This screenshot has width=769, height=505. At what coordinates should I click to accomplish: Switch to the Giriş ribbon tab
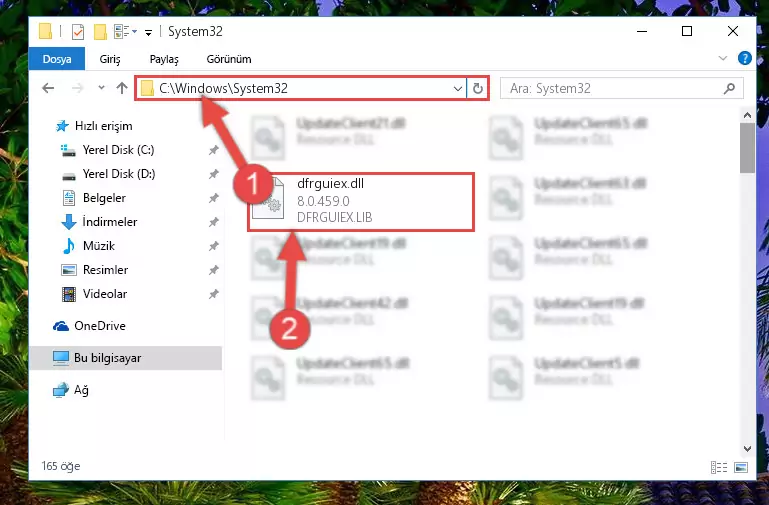[x=110, y=59]
